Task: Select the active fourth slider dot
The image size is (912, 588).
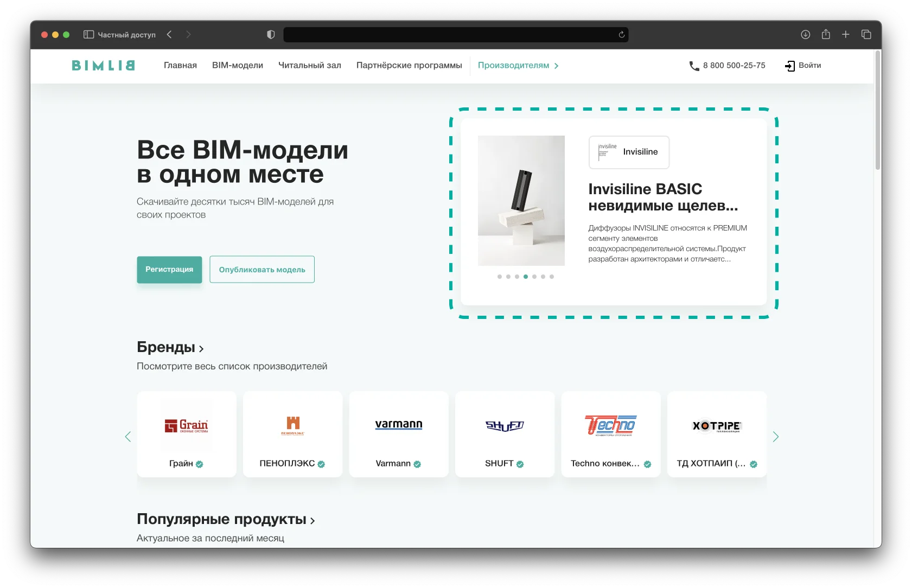Action: [x=526, y=277]
